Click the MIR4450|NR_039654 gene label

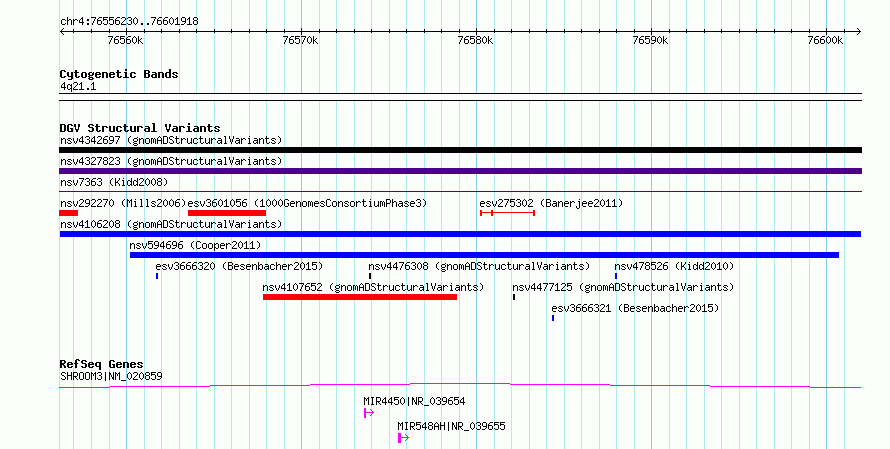point(414,401)
